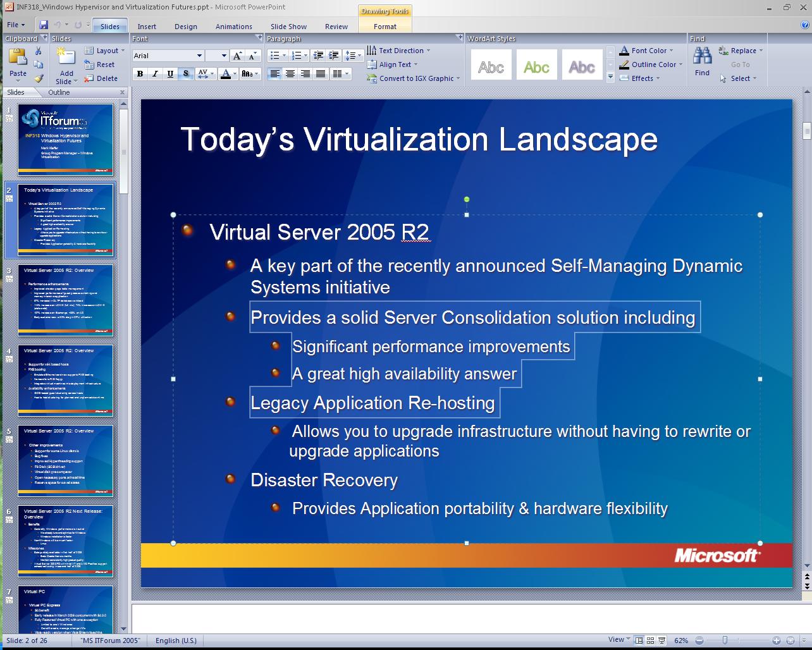Center align text
The height and width of the screenshot is (650, 812).
[x=290, y=74]
